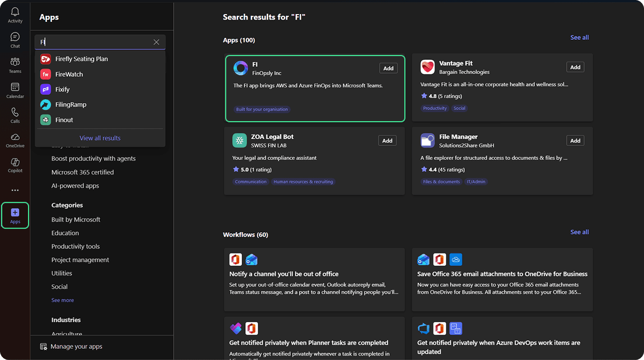The width and height of the screenshot is (644, 360).
Task: Click Planner icon on Planner tasks workflow
Action: tap(236, 329)
